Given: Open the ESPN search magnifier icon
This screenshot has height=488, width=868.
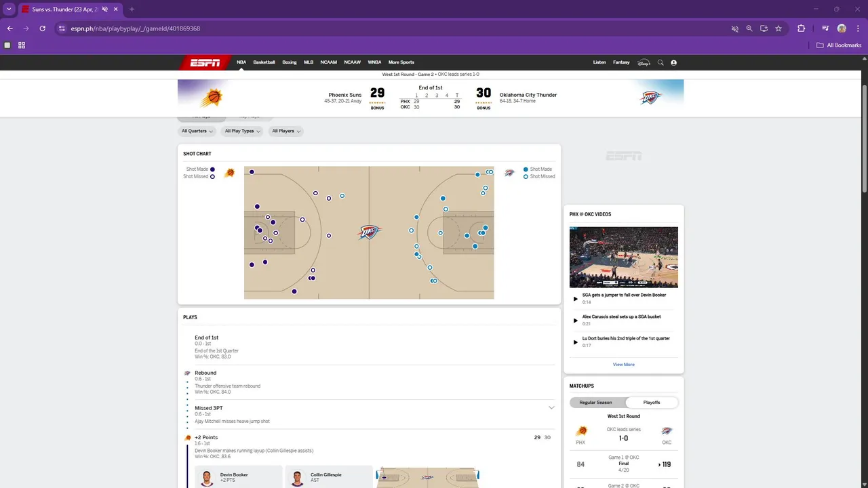Looking at the screenshot, I should [660, 62].
